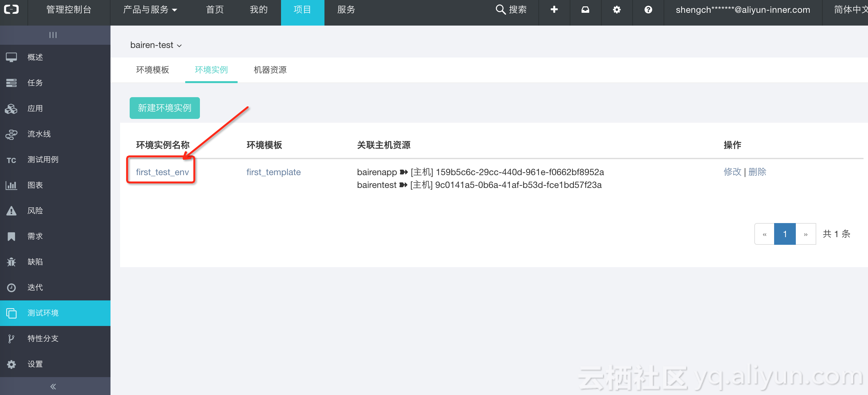
Task: Click the help question mark icon
Action: [648, 10]
